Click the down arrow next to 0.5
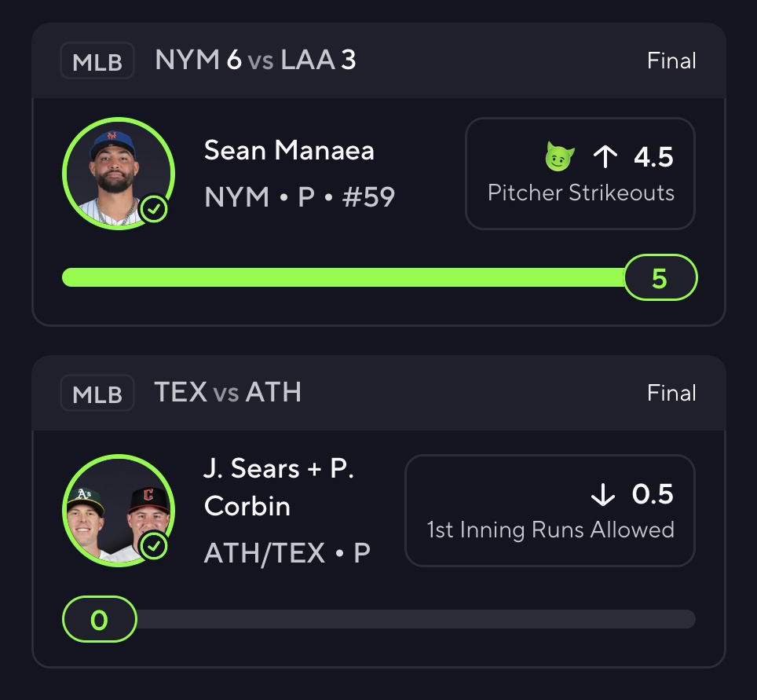This screenshot has height=700, width=757. [x=602, y=494]
